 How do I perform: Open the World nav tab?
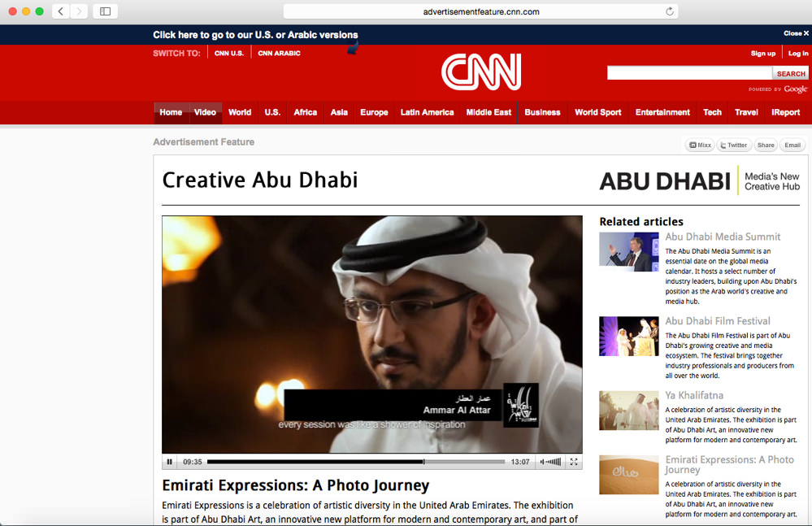pos(240,112)
